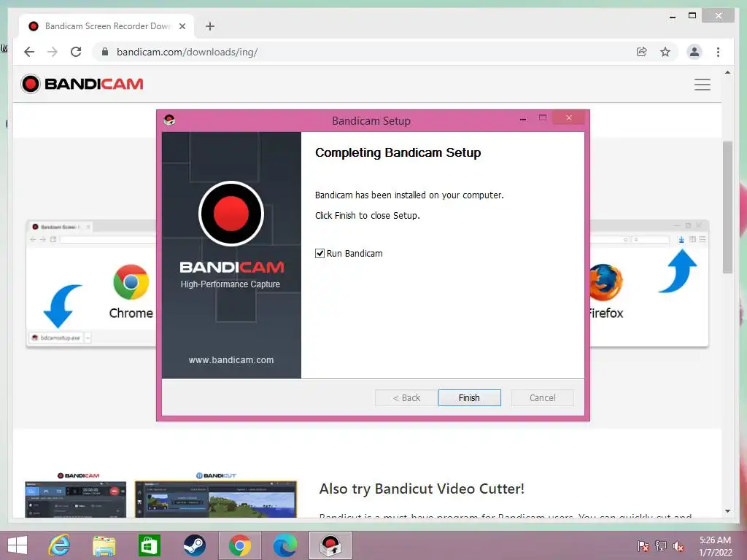Click the Bandicam logo on webpage
Screen dimensions: 747x560
tap(82, 84)
